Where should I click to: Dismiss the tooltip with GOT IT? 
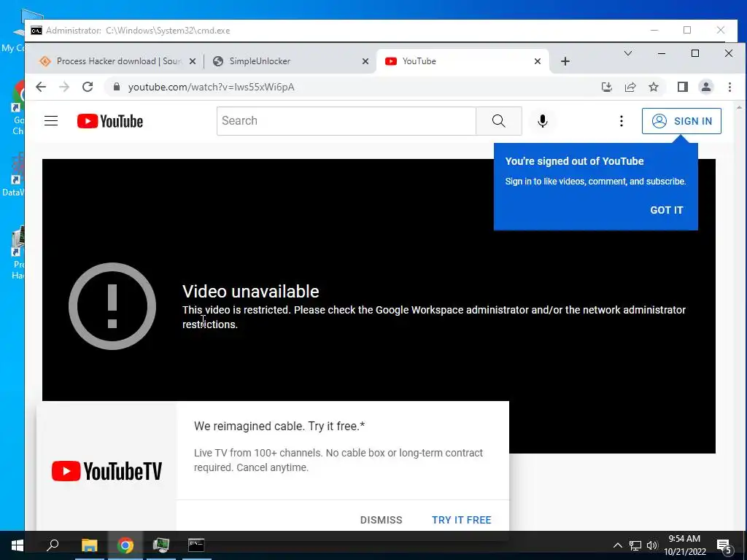point(667,210)
